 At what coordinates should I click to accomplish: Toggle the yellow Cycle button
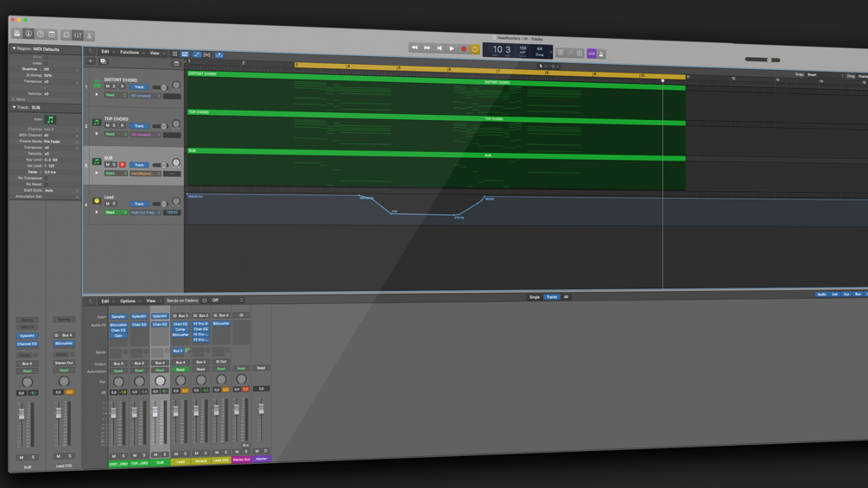[x=475, y=49]
